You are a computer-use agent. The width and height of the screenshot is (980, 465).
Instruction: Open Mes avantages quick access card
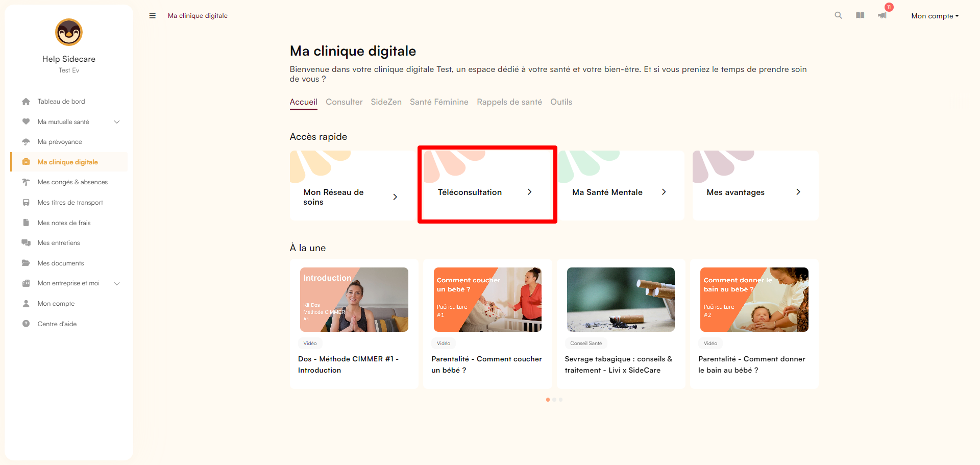[755, 185]
